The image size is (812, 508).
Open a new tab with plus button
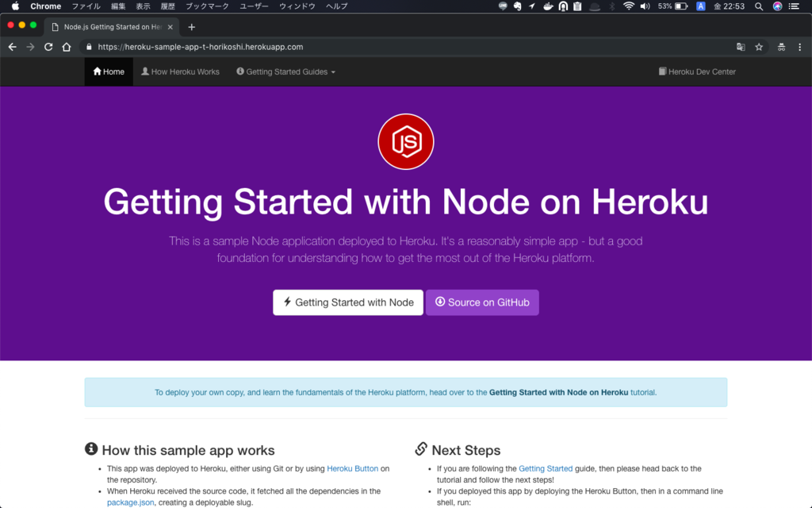tap(192, 27)
